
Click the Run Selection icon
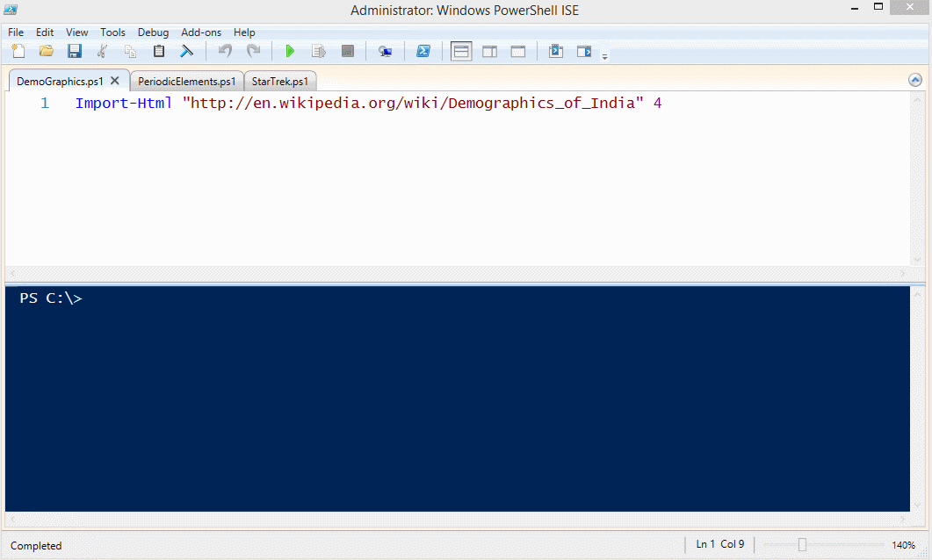pos(318,52)
